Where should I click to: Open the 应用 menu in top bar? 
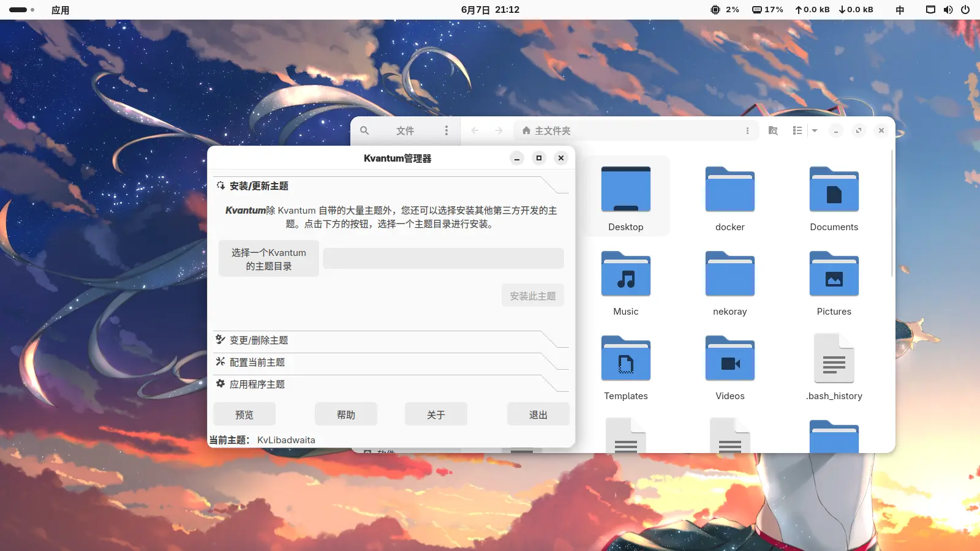coord(60,10)
